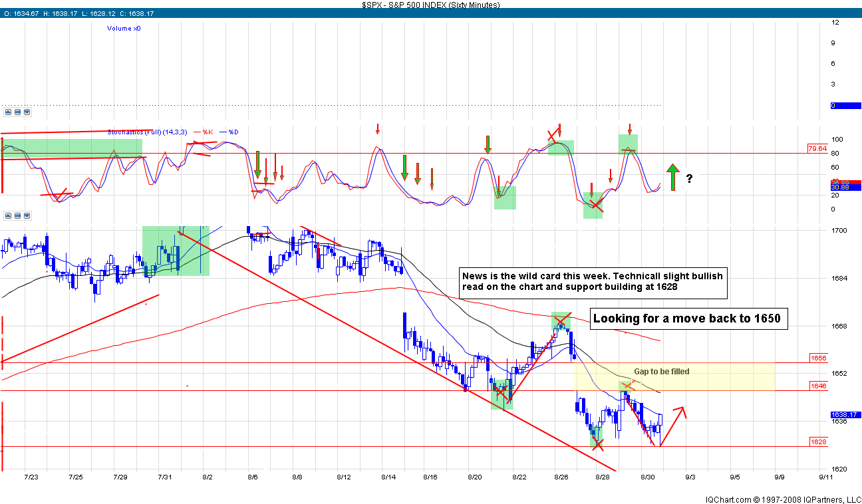
Task: Click the up-arrow icon below the Volume pane
Action: pyautogui.click(x=7, y=112)
